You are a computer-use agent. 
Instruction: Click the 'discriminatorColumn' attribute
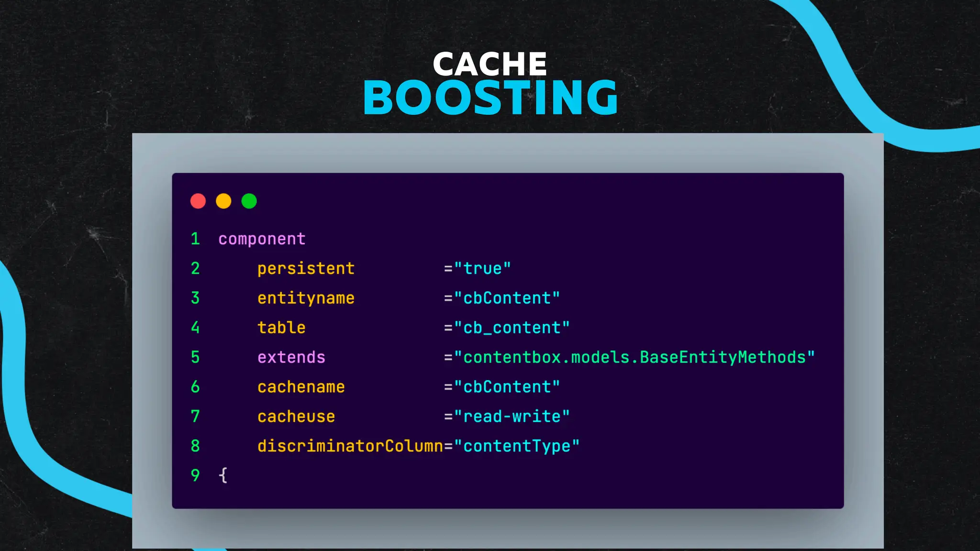pos(350,446)
